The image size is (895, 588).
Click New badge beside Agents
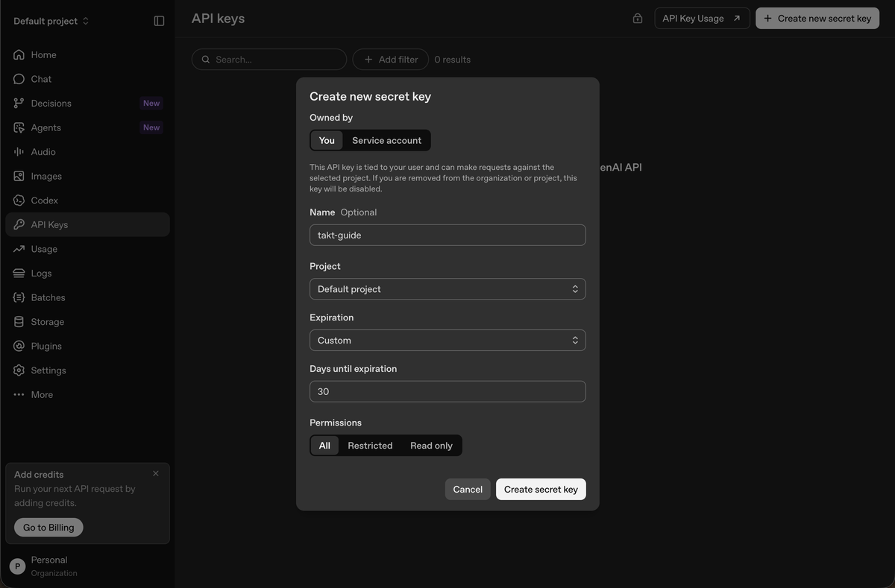click(x=151, y=127)
